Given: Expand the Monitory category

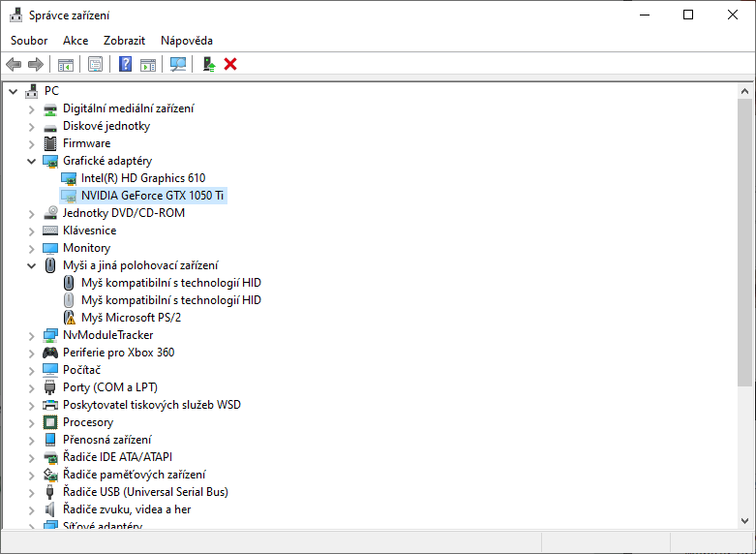Looking at the screenshot, I should (31, 249).
